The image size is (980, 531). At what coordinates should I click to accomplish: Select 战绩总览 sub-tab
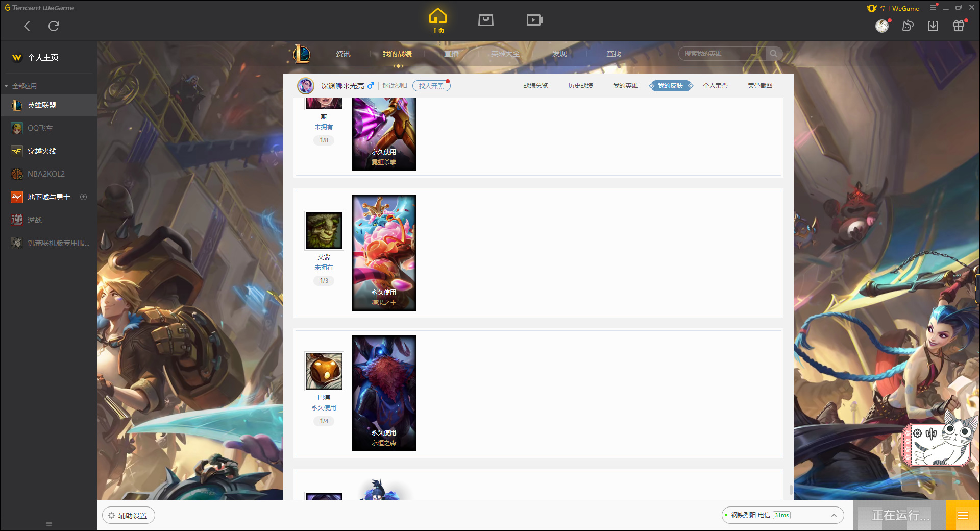pos(535,86)
